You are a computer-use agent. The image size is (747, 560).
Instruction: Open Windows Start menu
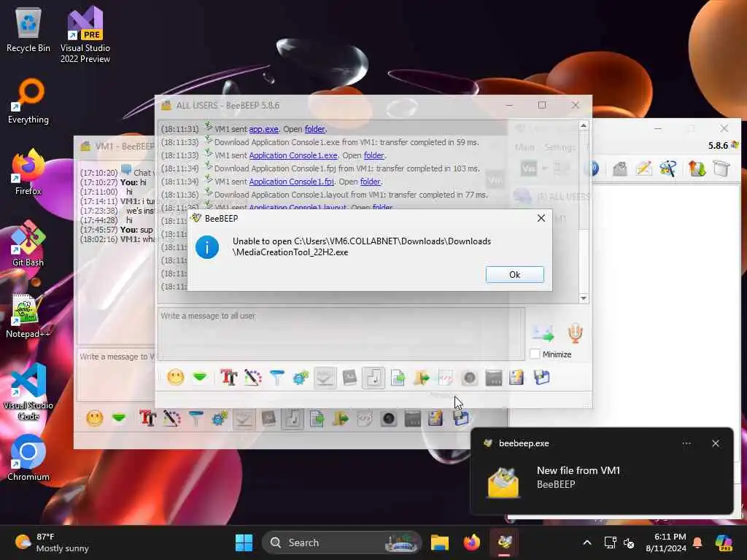244,542
